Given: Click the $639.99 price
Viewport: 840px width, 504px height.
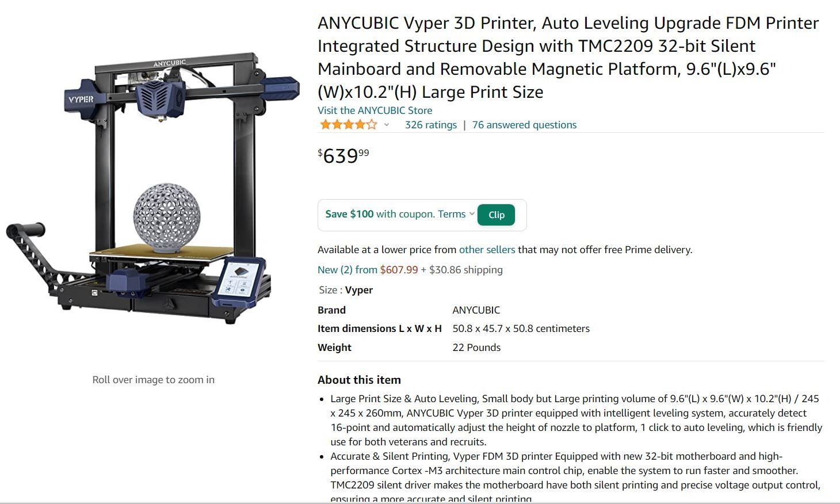Looking at the screenshot, I should pos(343,155).
